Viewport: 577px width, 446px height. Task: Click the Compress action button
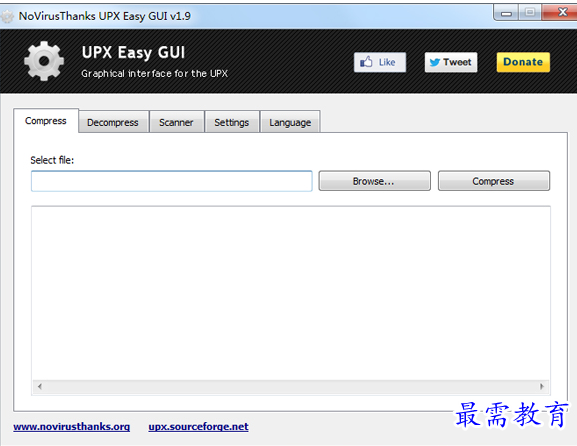coord(493,181)
